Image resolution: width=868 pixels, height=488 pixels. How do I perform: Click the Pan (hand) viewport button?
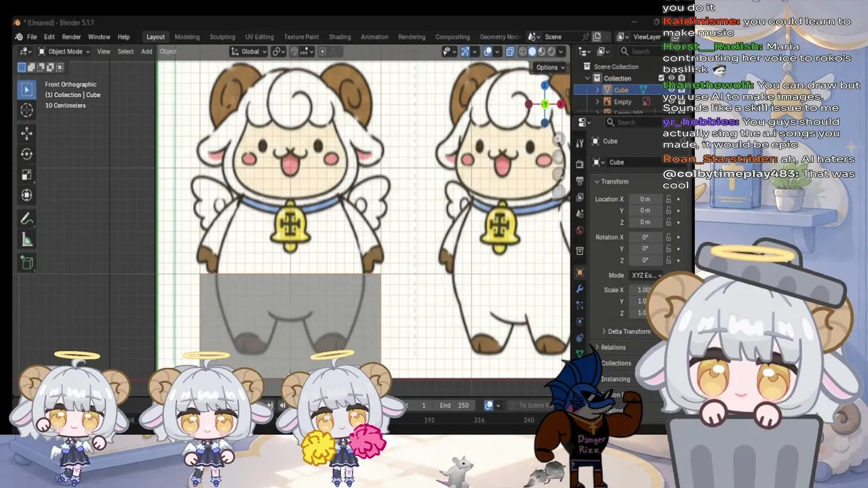[x=559, y=157]
